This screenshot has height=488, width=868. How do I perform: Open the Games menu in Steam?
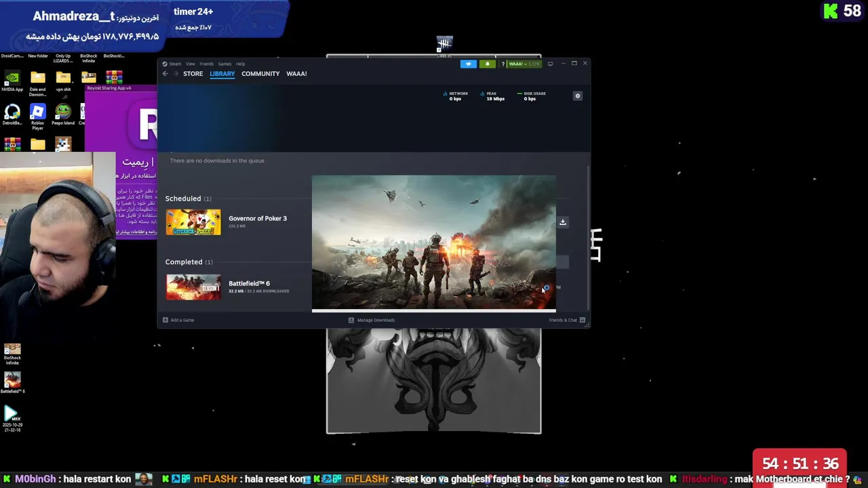[x=224, y=64]
